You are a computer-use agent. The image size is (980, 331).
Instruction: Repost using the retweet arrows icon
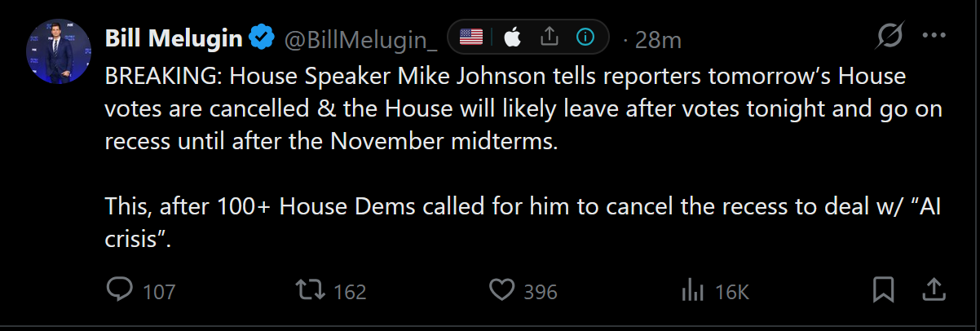coord(311,290)
